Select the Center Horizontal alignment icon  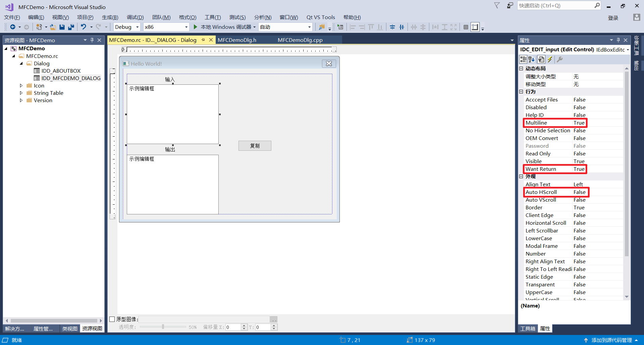coord(401,27)
